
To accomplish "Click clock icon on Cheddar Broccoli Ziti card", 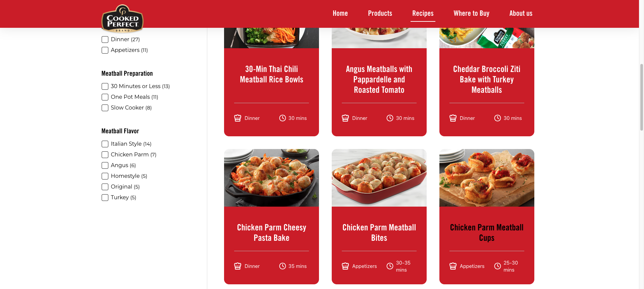I will coord(497,118).
